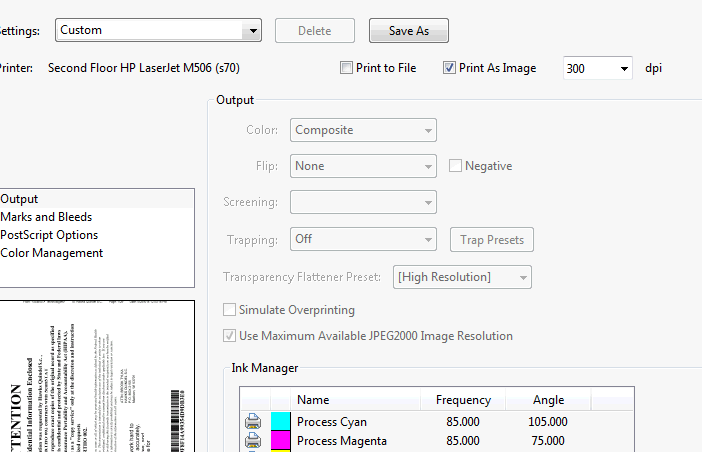Click the Save As button
The height and width of the screenshot is (452, 702).
pyautogui.click(x=408, y=31)
